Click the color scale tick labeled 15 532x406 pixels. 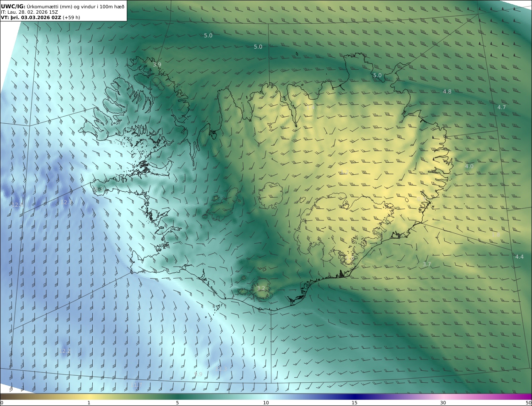(355, 403)
